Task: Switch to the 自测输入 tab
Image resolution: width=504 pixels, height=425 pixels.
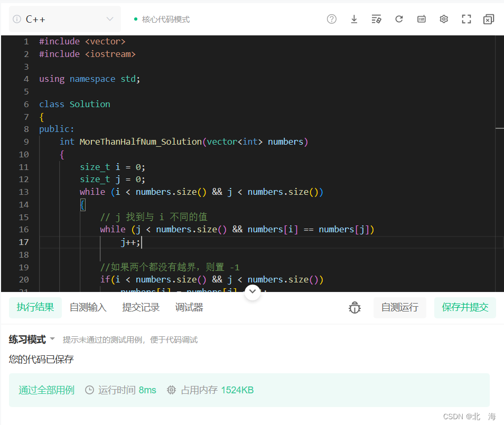Action: (88, 307)
